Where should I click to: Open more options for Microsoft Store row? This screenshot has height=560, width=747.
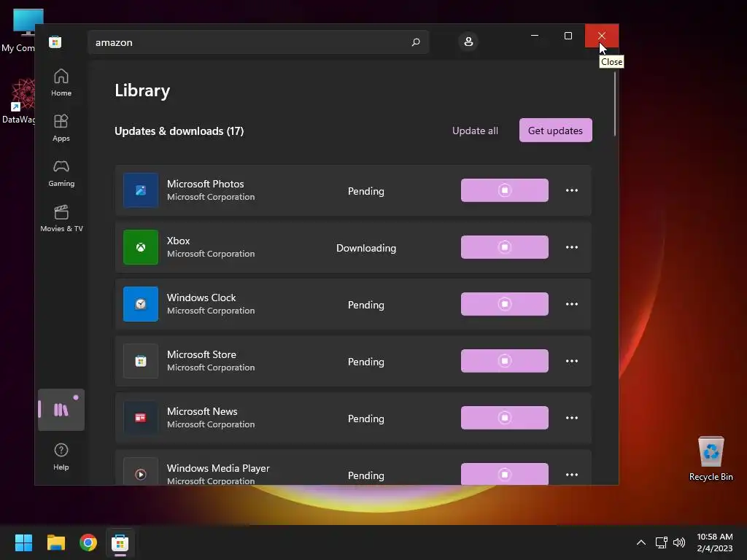[x=572, y=361]
